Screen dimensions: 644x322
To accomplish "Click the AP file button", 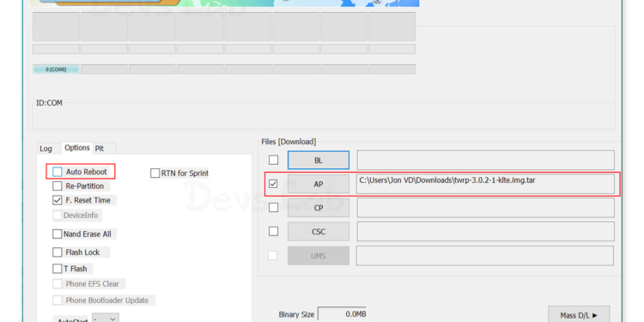I will coord(319,184).
